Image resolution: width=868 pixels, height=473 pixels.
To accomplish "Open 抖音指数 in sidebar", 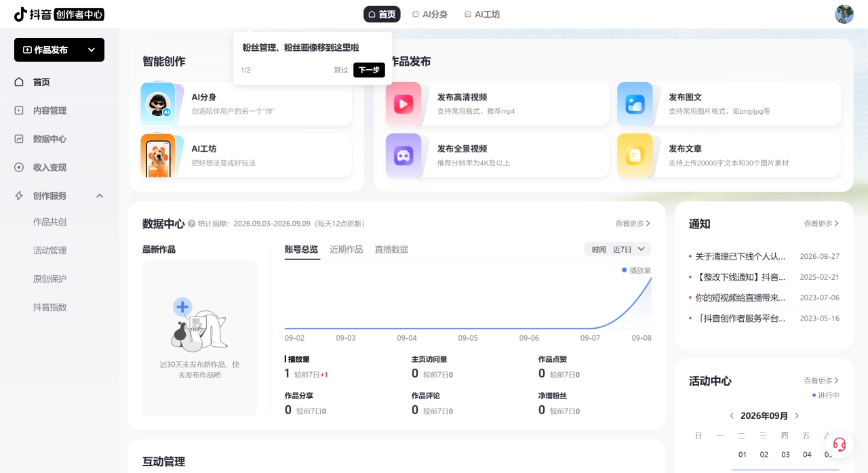I will pos(50,307).
